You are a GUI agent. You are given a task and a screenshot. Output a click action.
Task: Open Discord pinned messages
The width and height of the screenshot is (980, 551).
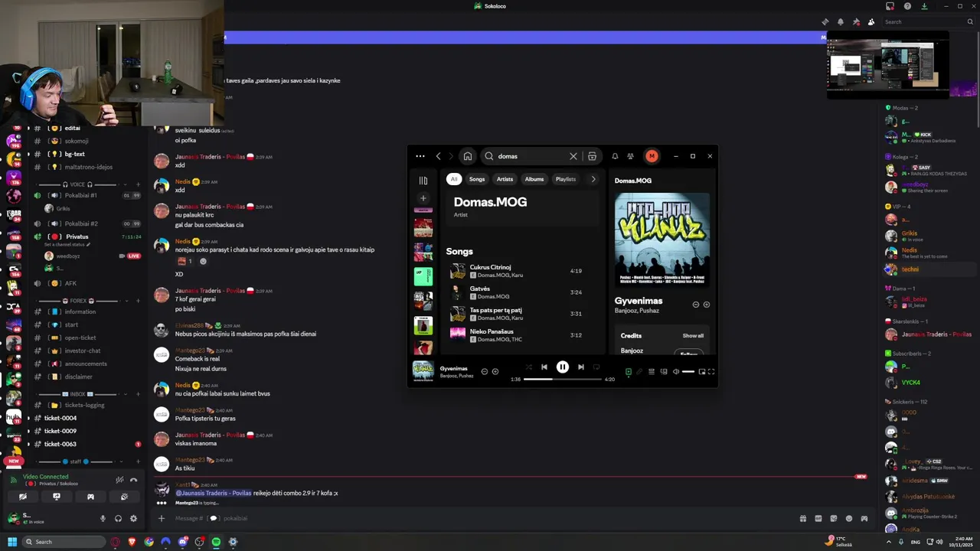click(x=856, y=21)
